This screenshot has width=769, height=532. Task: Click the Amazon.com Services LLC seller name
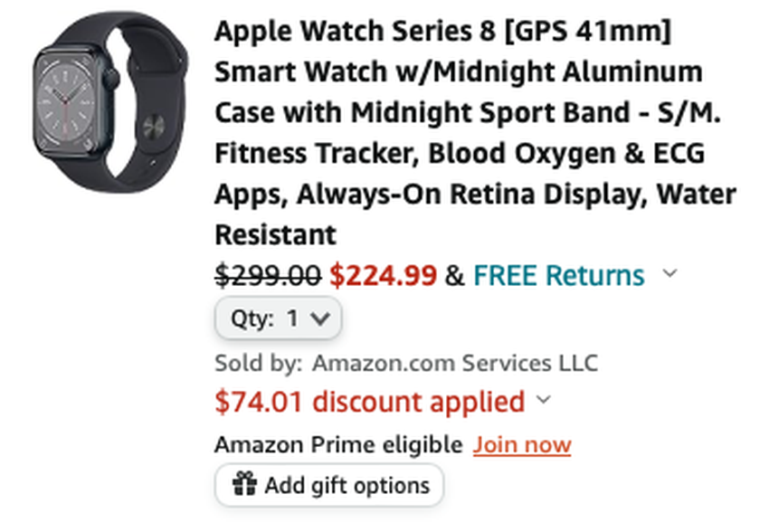point(455,364)
